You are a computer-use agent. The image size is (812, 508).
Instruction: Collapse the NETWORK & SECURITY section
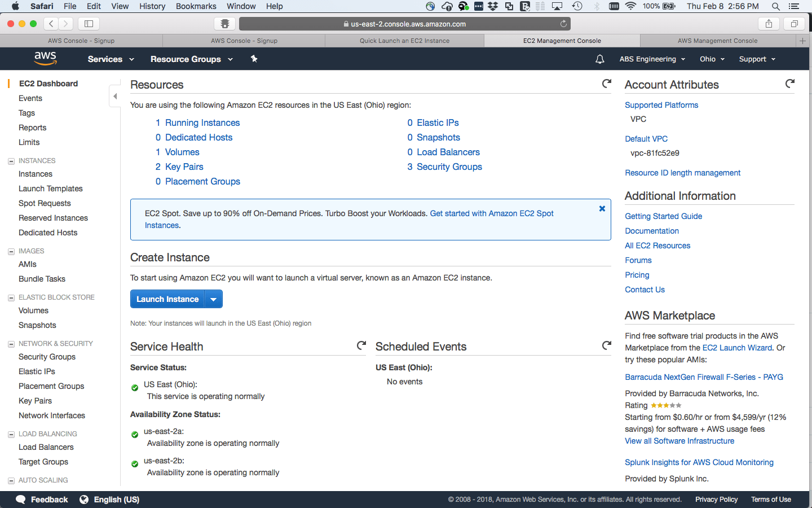[11, 344]
